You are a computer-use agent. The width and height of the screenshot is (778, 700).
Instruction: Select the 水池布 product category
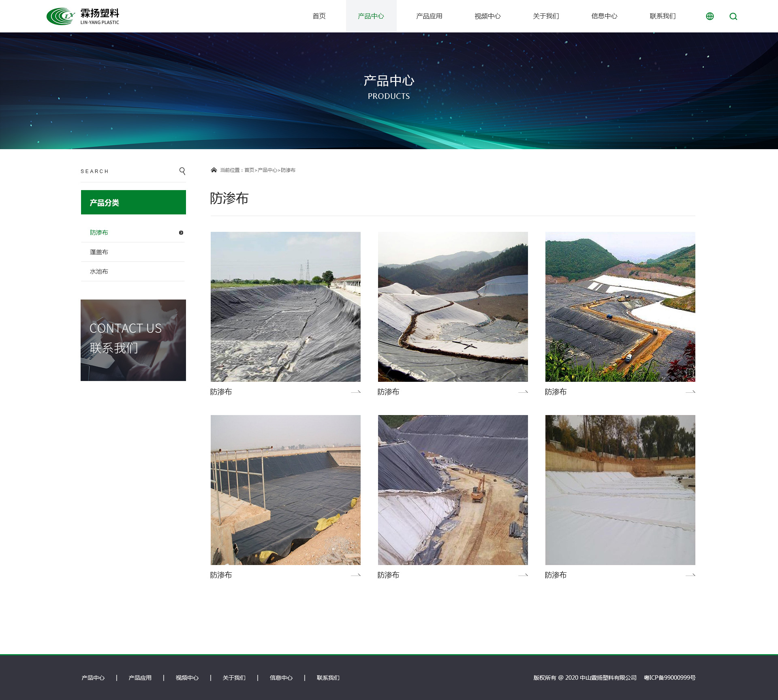click(99, 272)
